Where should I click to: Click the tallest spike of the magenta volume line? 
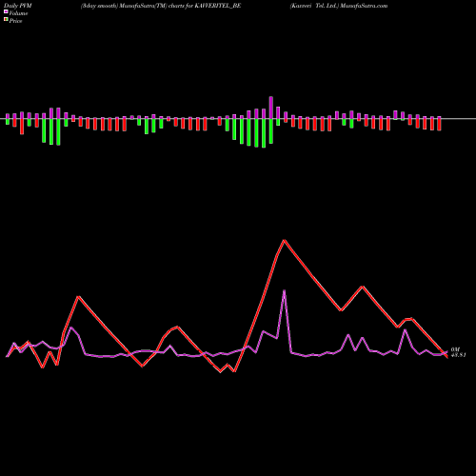point(284,290)
